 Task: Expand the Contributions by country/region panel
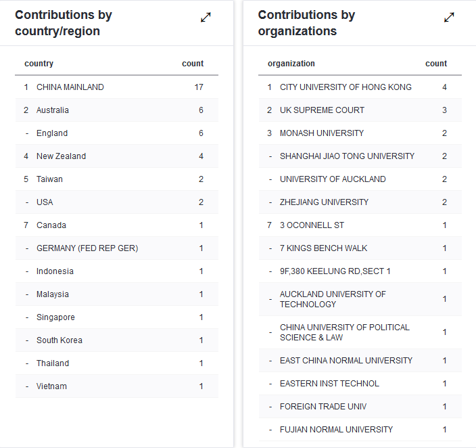206,18
